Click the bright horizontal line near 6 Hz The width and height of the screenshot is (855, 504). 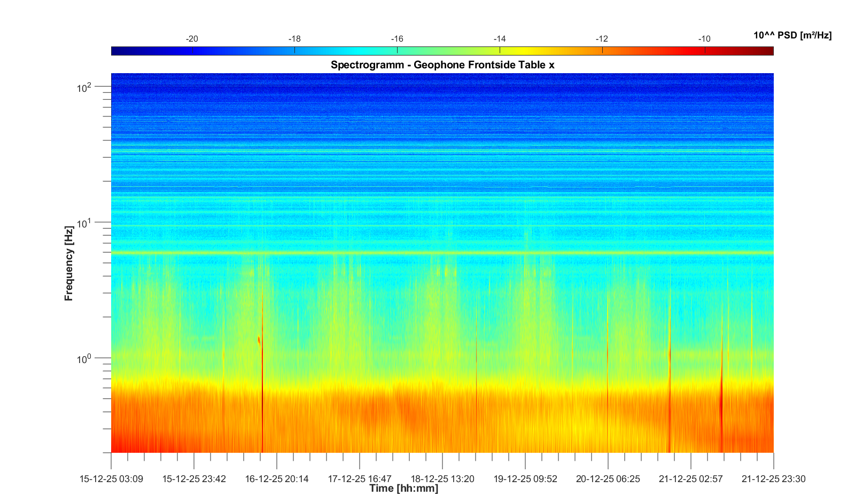(x=442, y=253)
